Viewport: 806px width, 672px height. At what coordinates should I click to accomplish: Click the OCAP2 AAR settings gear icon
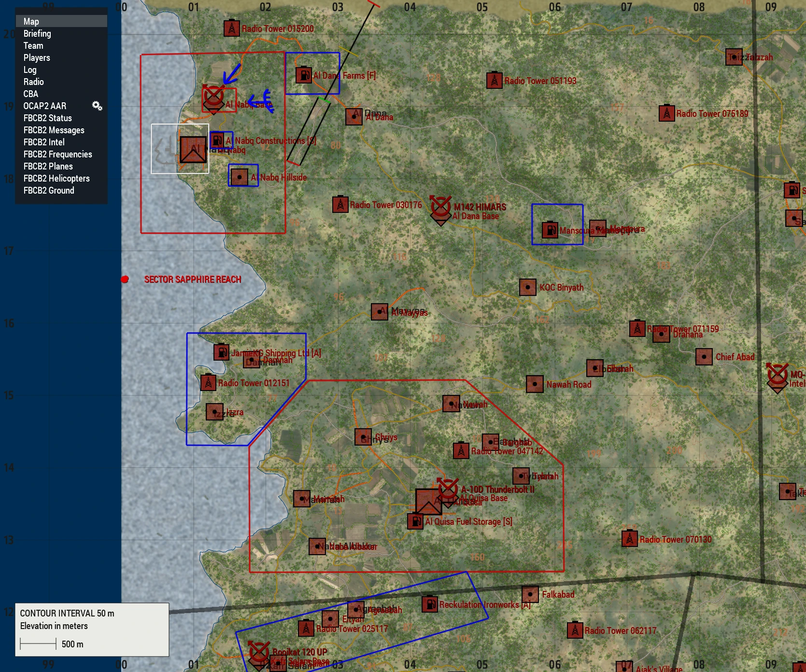pos(97,106)
